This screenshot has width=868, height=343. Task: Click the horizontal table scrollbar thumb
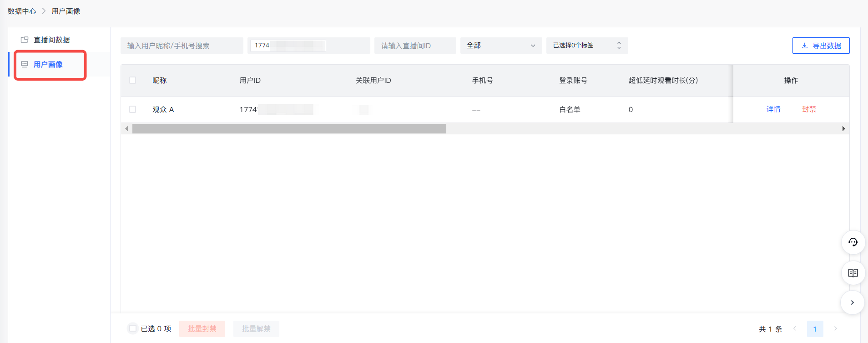[x=289, y=129]
